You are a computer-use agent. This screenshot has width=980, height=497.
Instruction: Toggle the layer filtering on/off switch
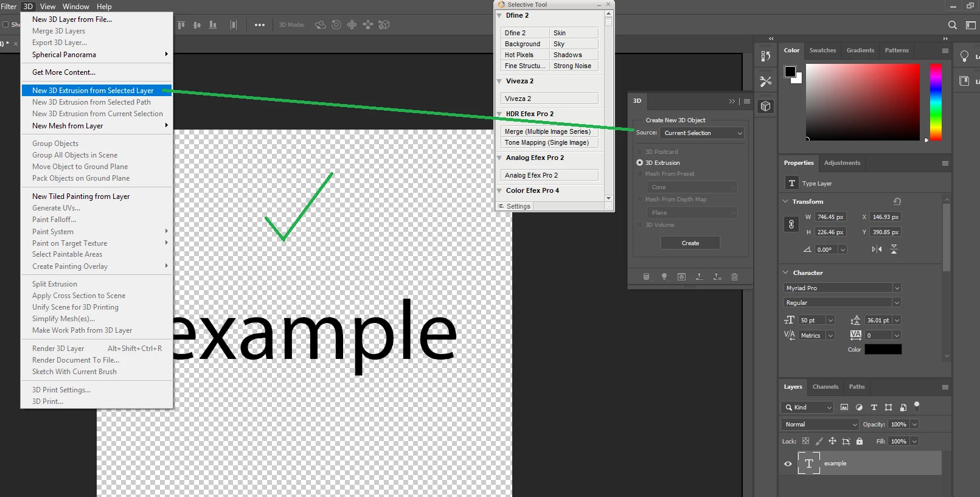[917, 406]
